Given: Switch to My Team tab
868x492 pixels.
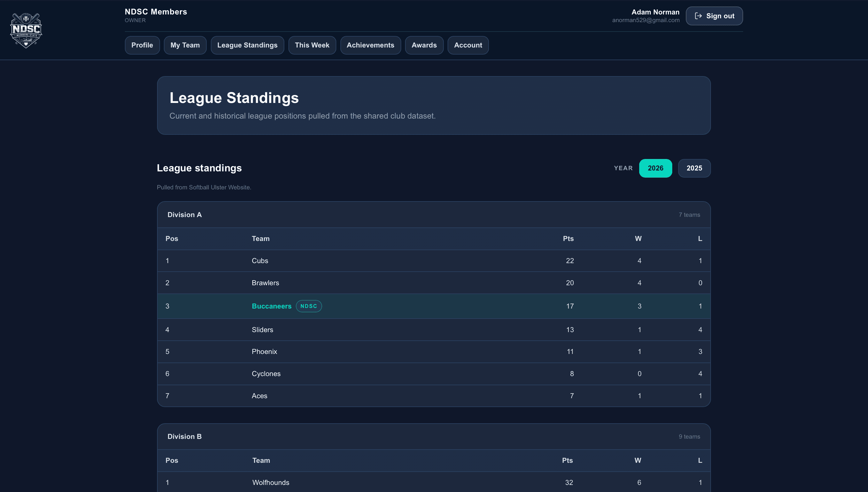Looking at the screenshot, I should click(185, 45).
